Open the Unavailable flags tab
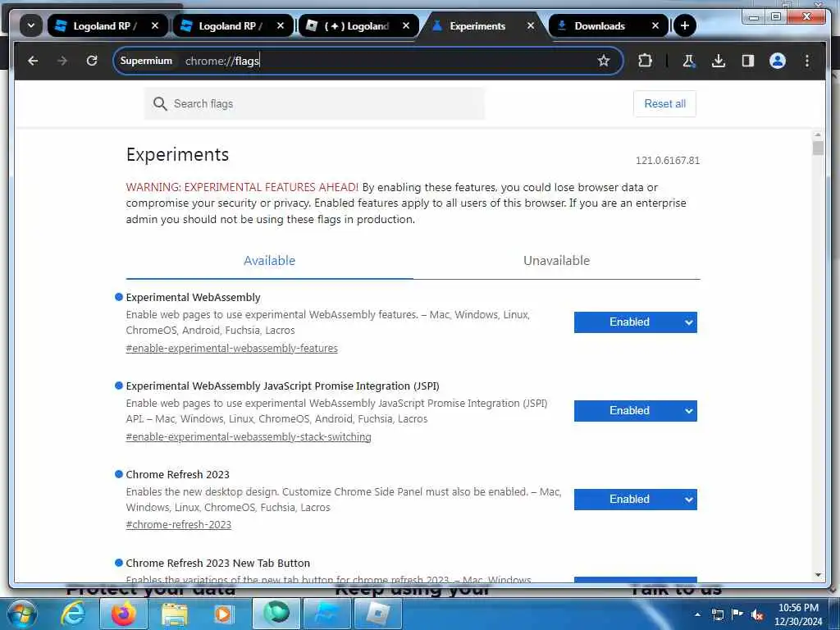 click(557, 261)
